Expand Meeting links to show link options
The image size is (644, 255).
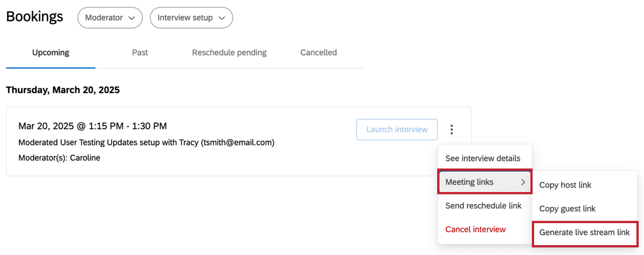470,182
